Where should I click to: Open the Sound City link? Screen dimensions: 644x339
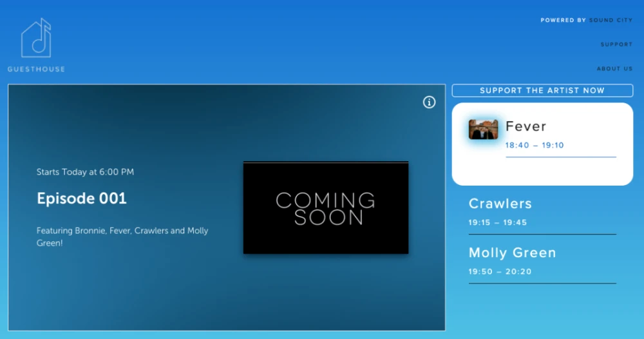click(611, 20)
